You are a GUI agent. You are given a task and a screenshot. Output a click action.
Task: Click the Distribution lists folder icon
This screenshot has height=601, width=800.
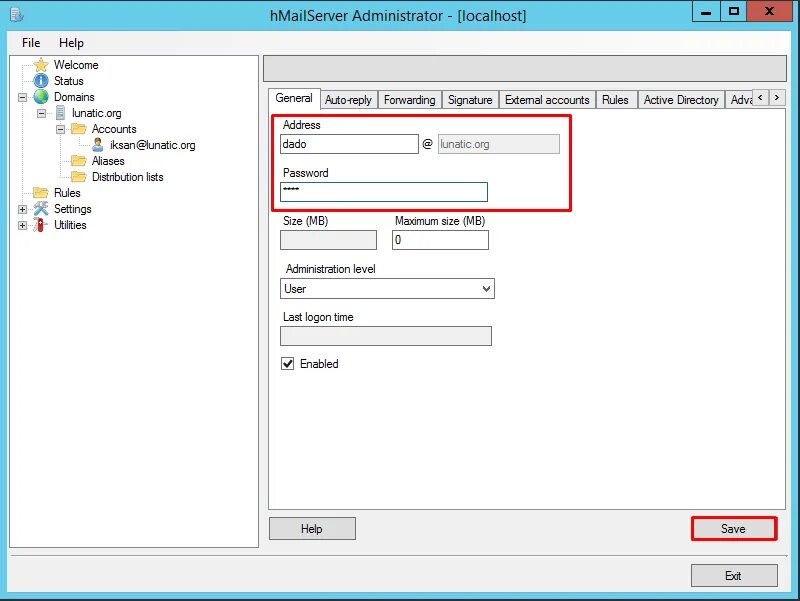point(79,177)
